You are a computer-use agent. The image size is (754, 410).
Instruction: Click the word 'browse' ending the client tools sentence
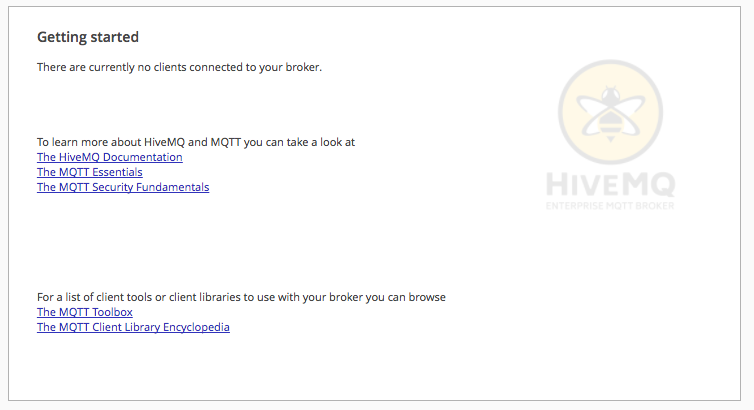(427, 297)
